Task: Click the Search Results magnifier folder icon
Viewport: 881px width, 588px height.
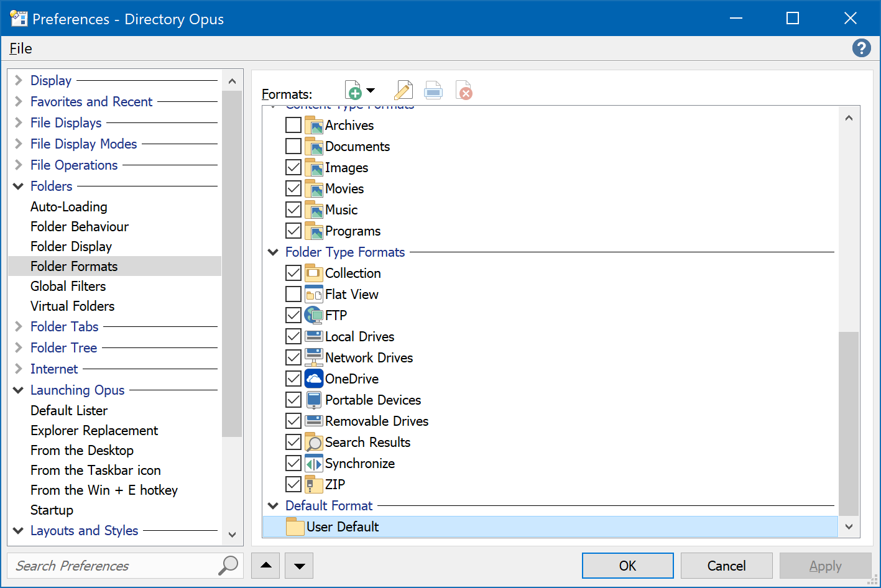Action: point(314,442)
